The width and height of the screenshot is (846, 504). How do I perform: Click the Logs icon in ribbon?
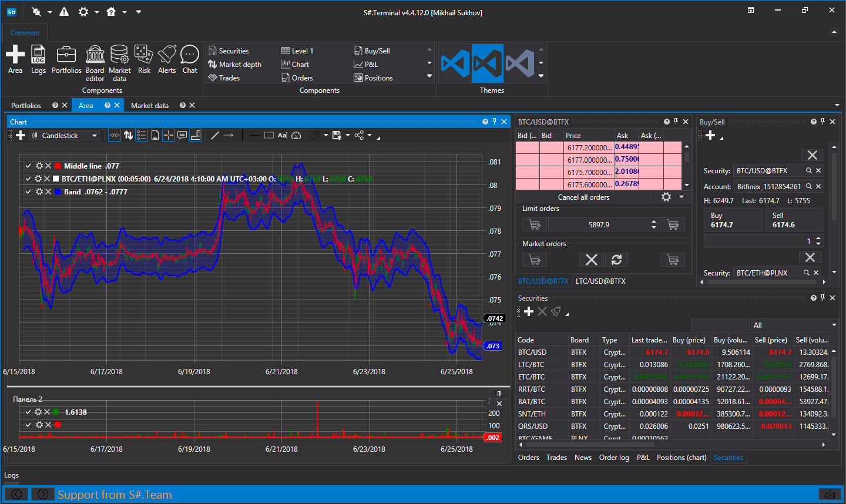click(x=38, y=59)
